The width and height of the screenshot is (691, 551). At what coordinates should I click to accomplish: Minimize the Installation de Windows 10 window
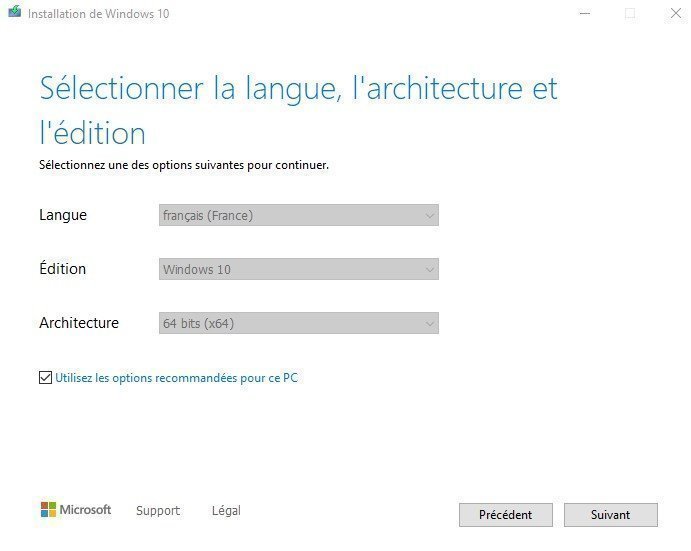pyautogui.click(x=584, y=13)
